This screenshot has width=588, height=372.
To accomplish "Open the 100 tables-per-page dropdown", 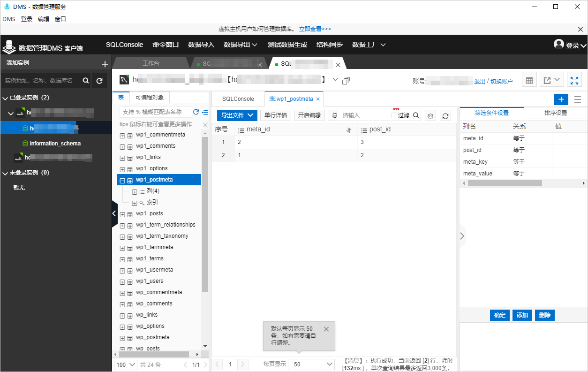I will tap(126, 364).
